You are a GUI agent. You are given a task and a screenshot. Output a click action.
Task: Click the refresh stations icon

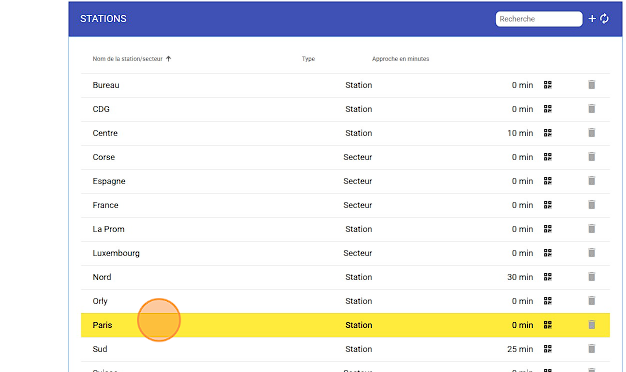(604, 19)
